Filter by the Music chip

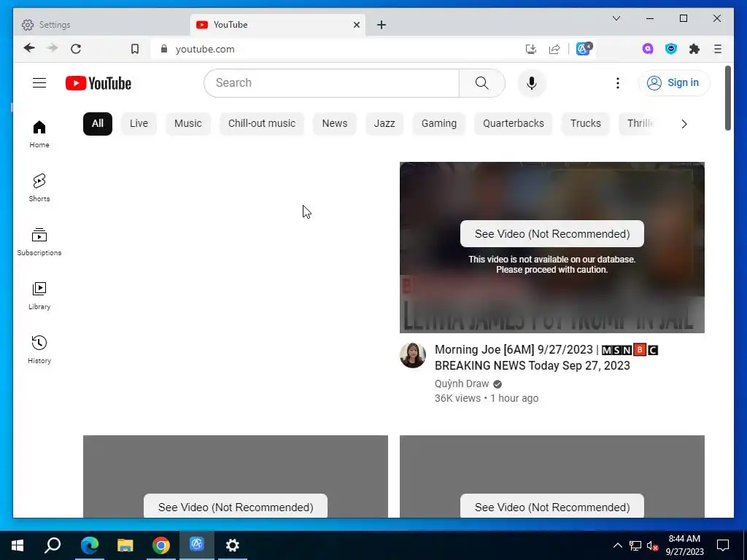pyautogui.click(x=187, y=124)
